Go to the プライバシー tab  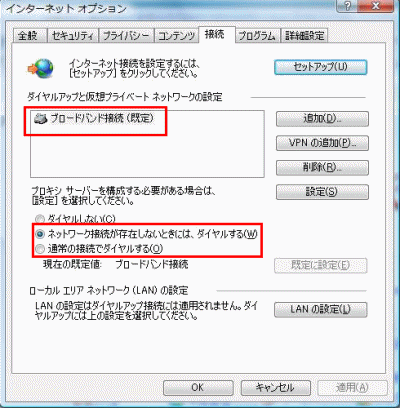(x=126, y=35)
